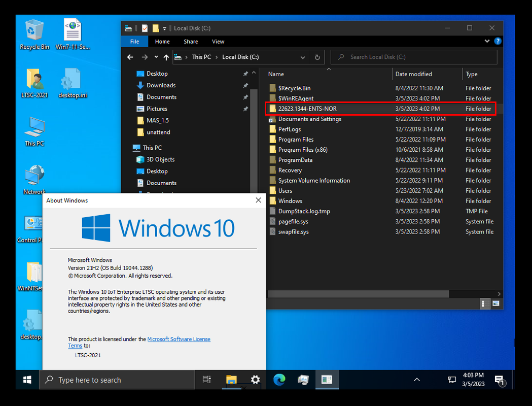Image resolution: width=532 pixels, height=406 pixels.
Task: Go back in Explorer navigation
Action: click(130, 57)
